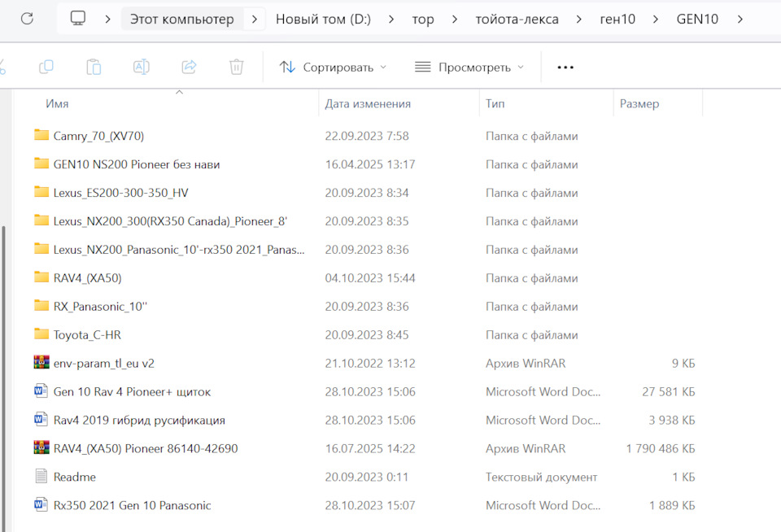Select the file name 'Readme'

coord(75,477)
